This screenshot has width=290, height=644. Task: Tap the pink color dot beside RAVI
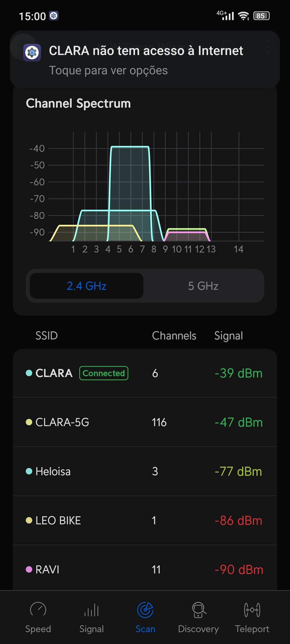coord(29,569)
